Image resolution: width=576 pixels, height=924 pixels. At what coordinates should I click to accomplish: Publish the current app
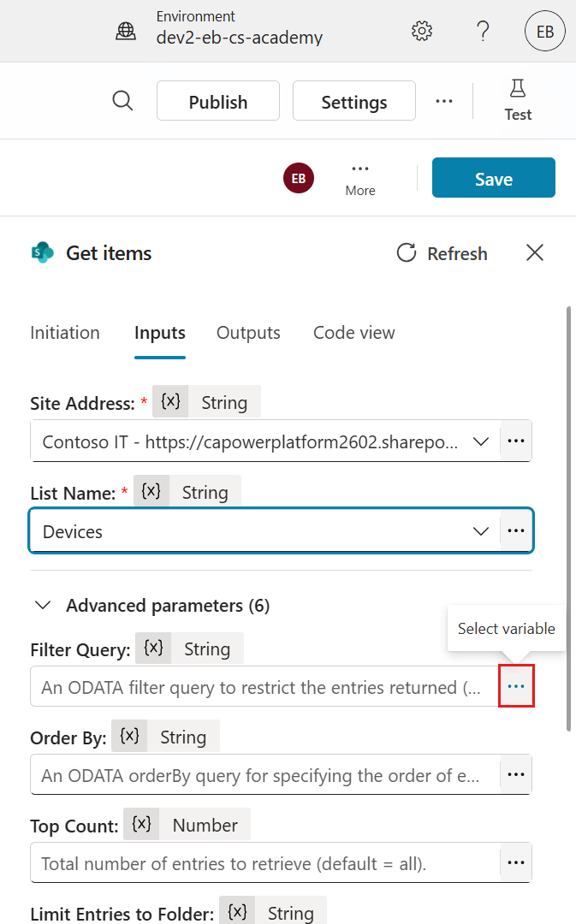(217, 100)
